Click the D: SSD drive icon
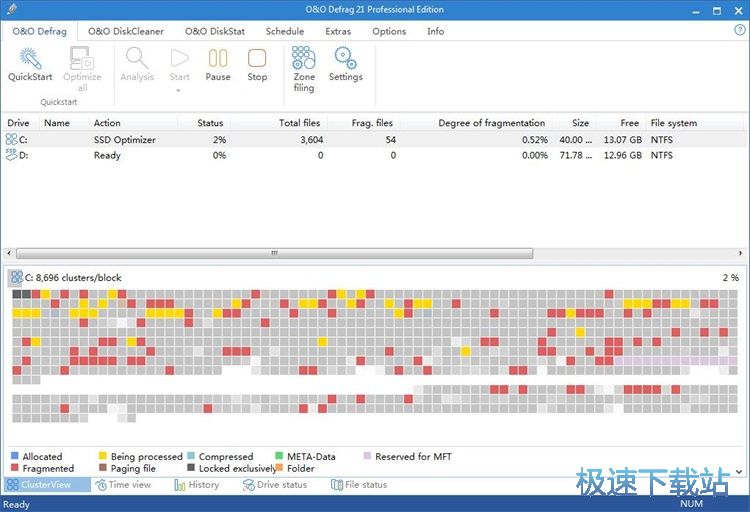 tap(11, 155)
